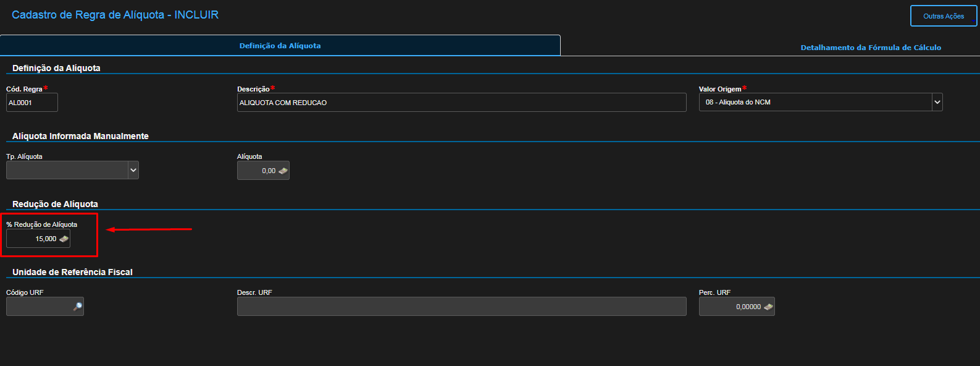Click the Alíquota Informada Manualmente section heading
Screen dimensions: 980x366
[80, 136]
